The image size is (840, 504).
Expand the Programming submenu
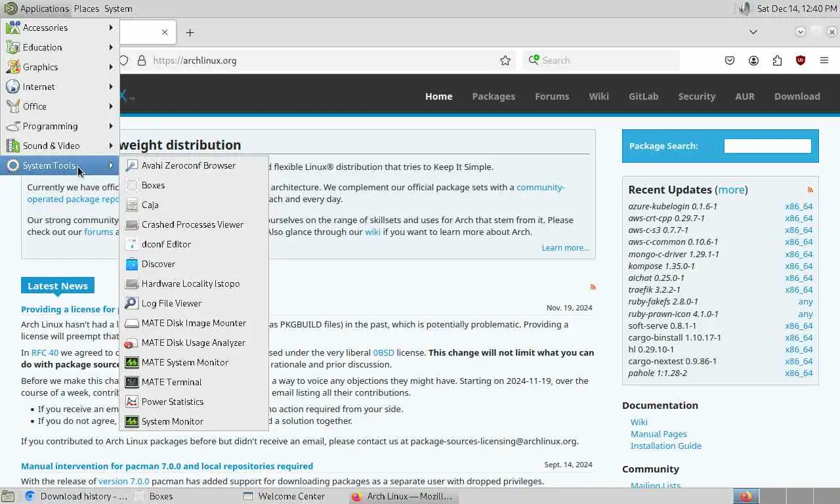60,126
